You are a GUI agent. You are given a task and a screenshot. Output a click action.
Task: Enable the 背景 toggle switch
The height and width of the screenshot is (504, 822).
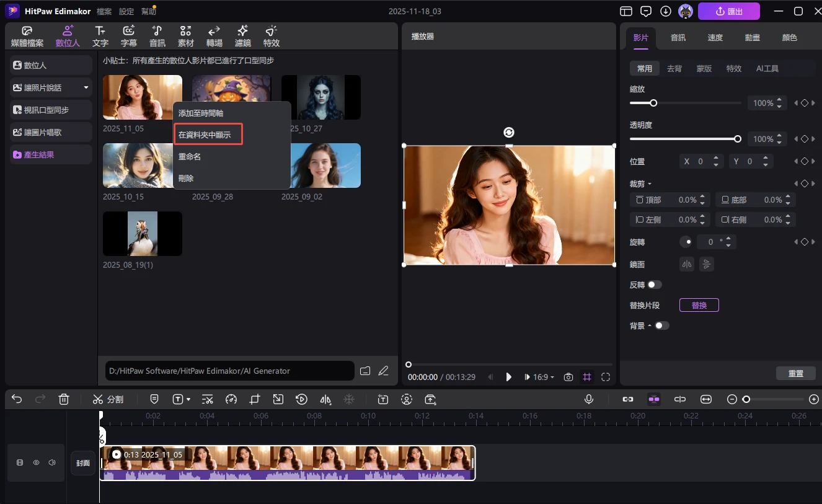tap(662, 325)
